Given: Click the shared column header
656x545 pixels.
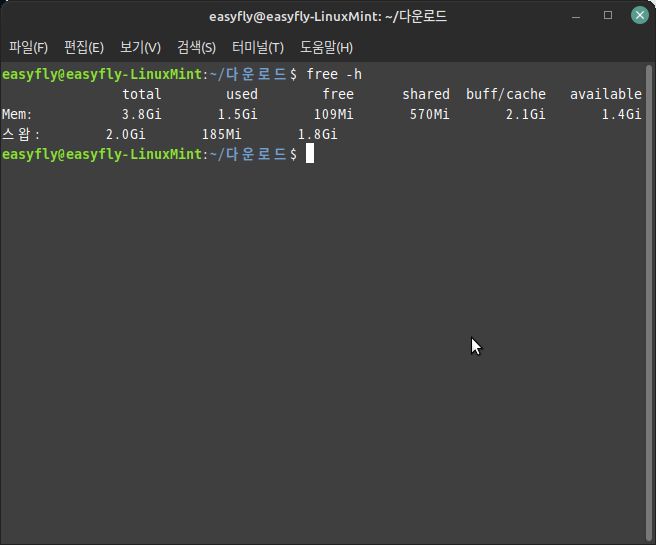Looking at the screenshot, I should click(x=426, y=94).
